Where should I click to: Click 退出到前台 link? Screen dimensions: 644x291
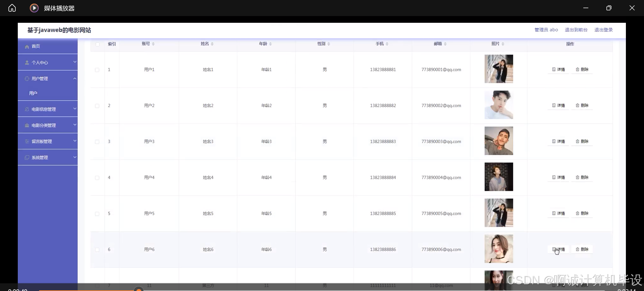pos(576,30)
